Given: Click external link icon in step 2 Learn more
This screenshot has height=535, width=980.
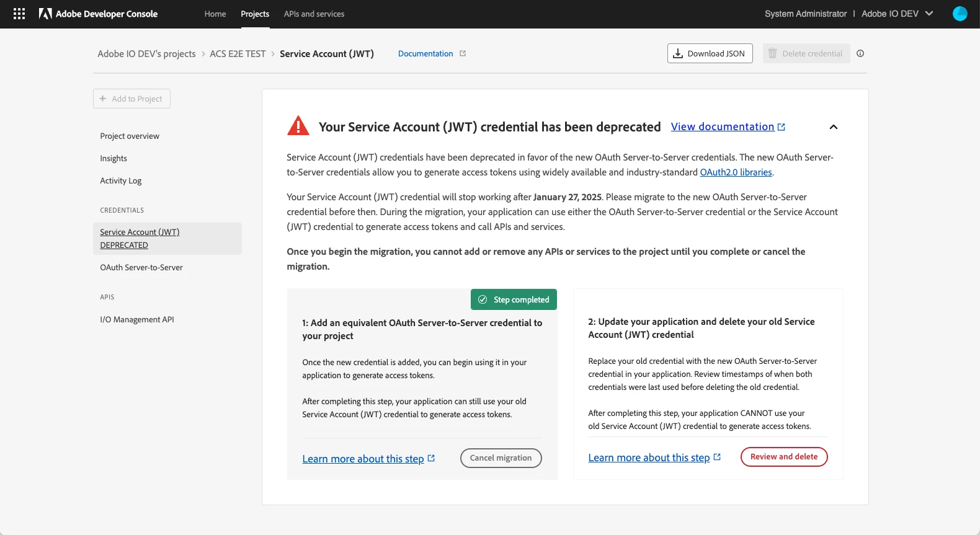Looking at the screenshot, I should click(x=717, y=458).
